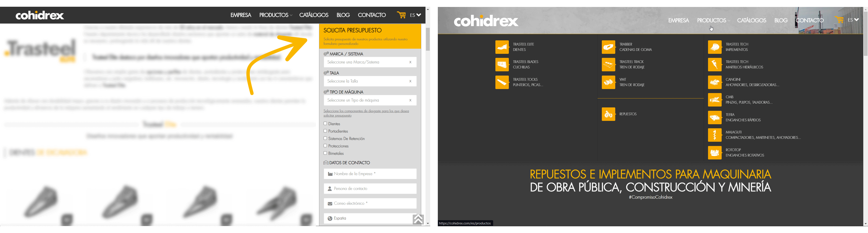The height and width of the screenshot is (233, 868).
Task: Expand PRODUCTOS menu in left page header
Action: [x=276, y=15]
